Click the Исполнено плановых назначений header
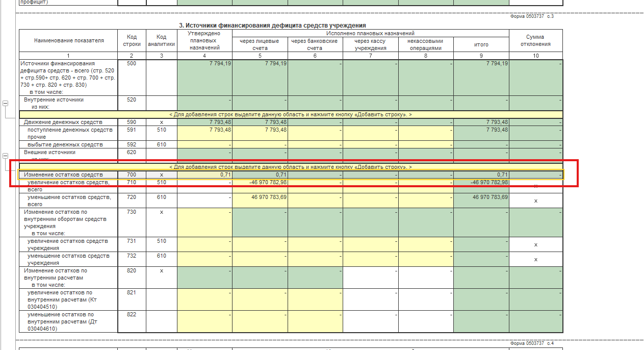This screenshot has height=350, width=644. [371, 33]
